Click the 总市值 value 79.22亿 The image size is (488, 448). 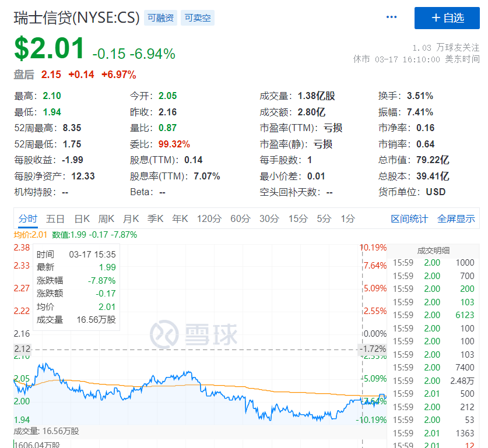click(433, 160)
